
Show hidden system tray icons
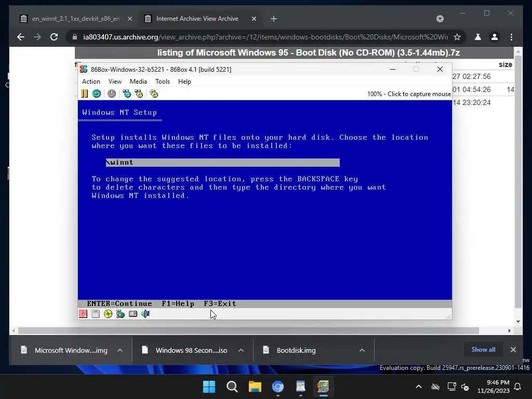coord(419,387)
